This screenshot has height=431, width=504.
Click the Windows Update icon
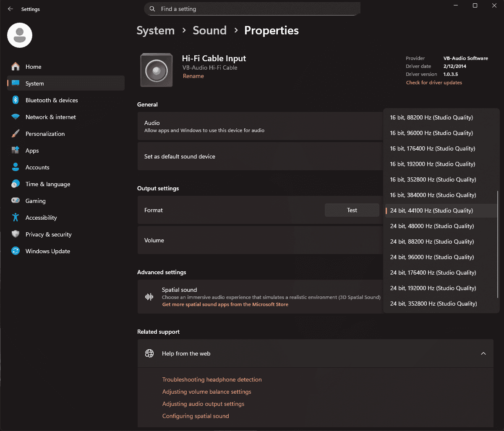tap(16, 251)
